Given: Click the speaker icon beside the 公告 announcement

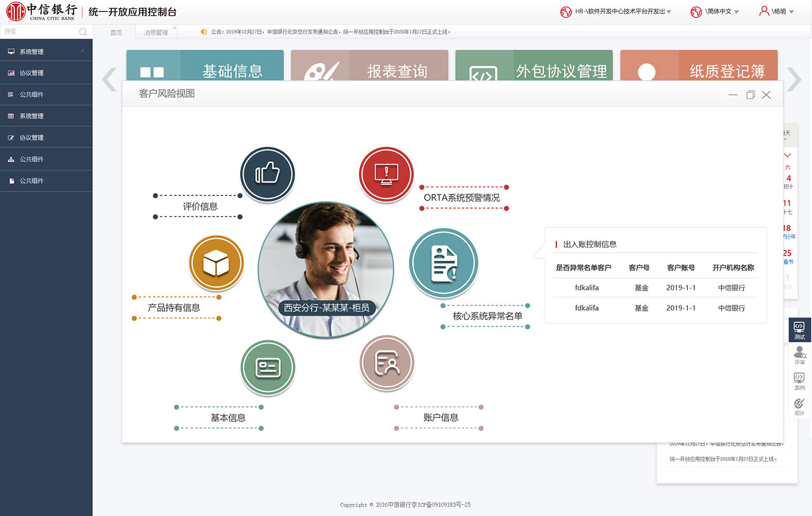Looking at the screenshot, I should tap(204, 31).
